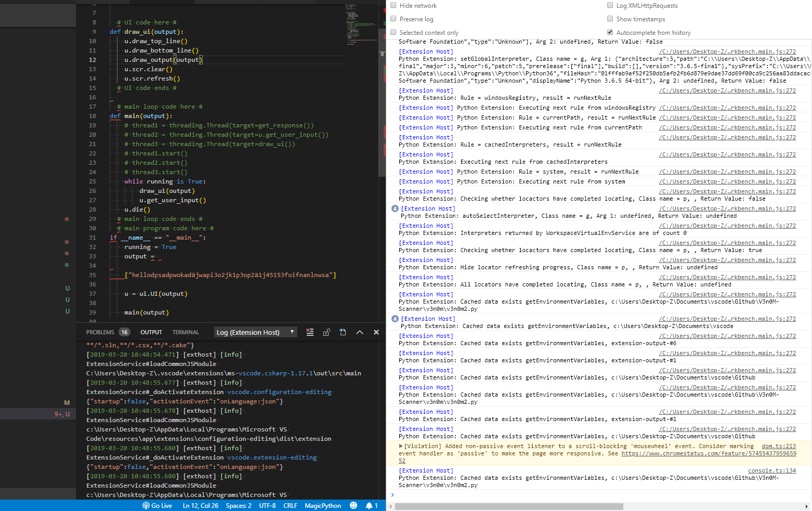Uncheck Autocomplete from history

pos(610,32)
